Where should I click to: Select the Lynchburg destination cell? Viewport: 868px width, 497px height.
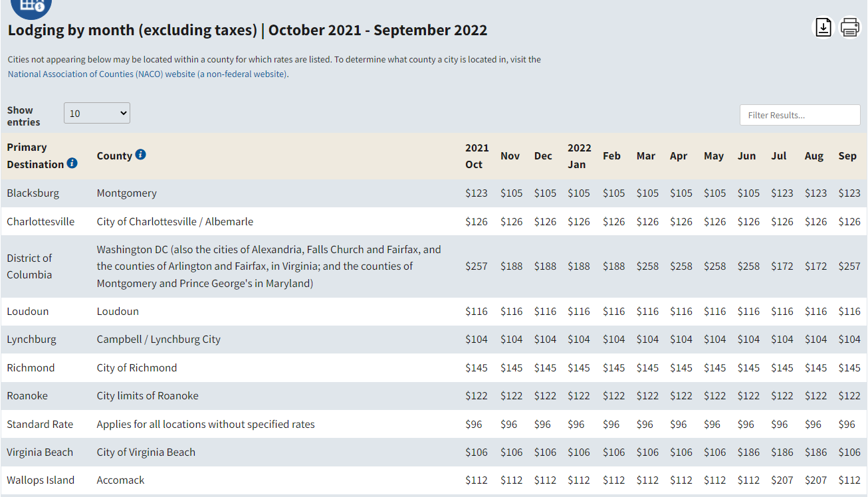tap(31, 339)
